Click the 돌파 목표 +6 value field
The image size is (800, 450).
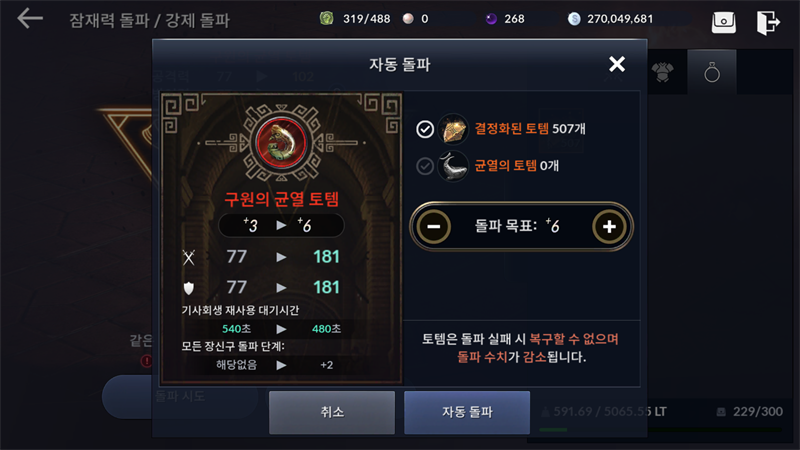(x=517, y=226)
